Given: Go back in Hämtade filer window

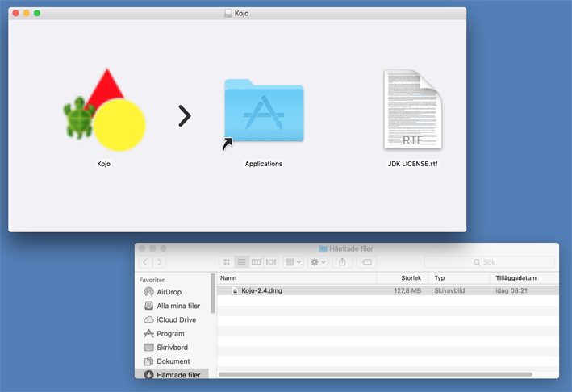Looking at the screenshot, I should [x=145, y=262].
